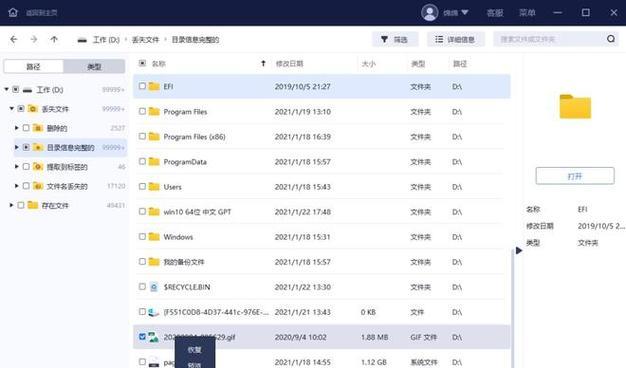Go back with the left arrow
This screenshot has width=626, height=368.
[14, 39]
